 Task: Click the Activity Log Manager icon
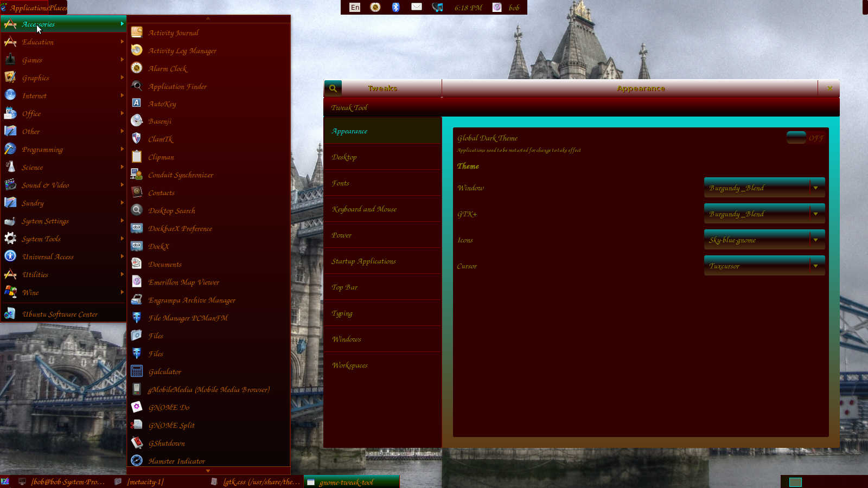coord(137,50)
